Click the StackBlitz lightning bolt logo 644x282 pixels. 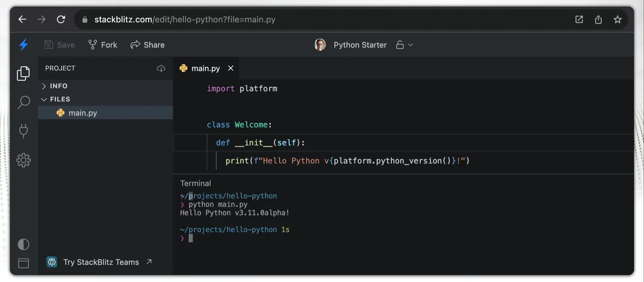[x=24, y=45]
